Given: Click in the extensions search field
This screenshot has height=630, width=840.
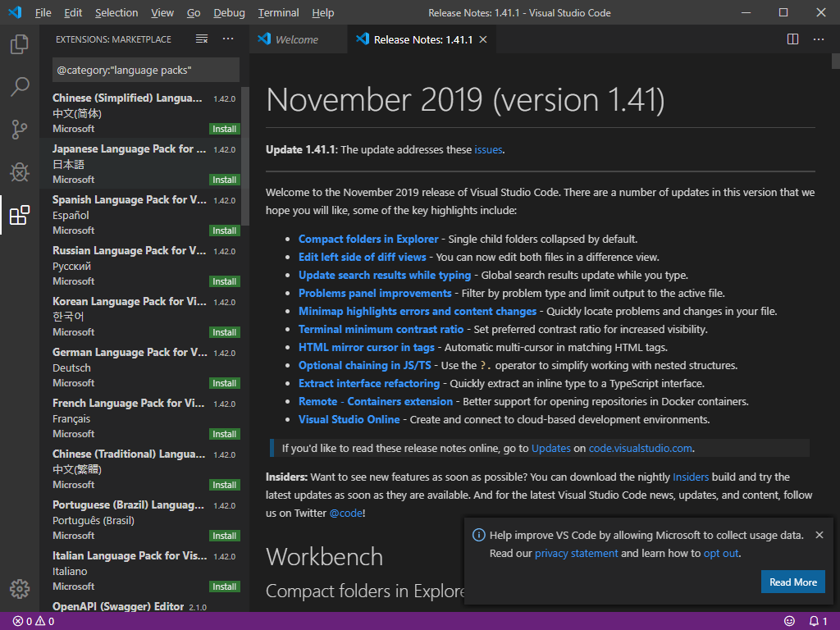Looking at the screenshot, I should [x=145, y=71].
